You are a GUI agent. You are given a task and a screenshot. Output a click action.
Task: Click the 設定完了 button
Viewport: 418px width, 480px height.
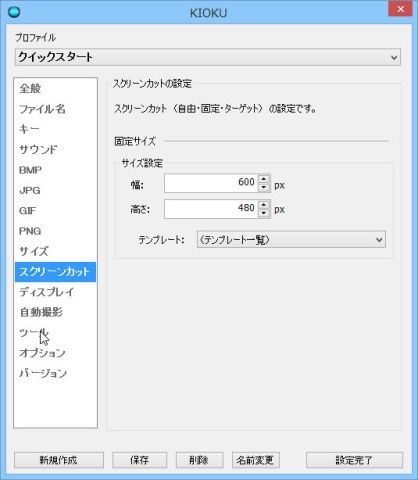tap(354, 460)
